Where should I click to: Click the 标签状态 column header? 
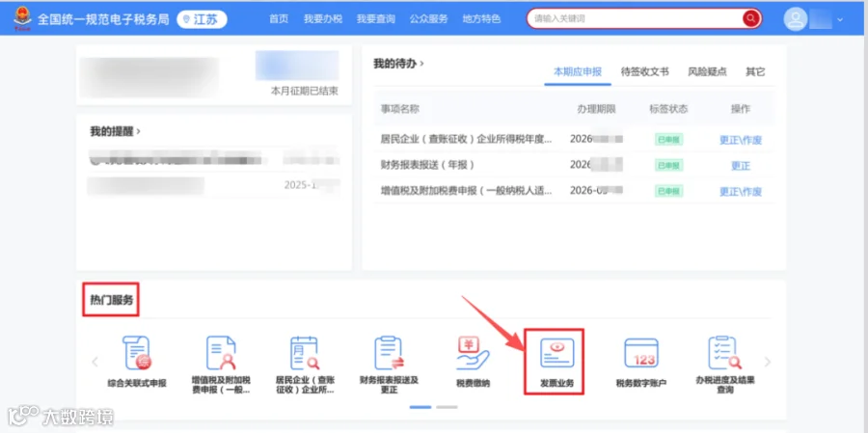tap(668, 109)
